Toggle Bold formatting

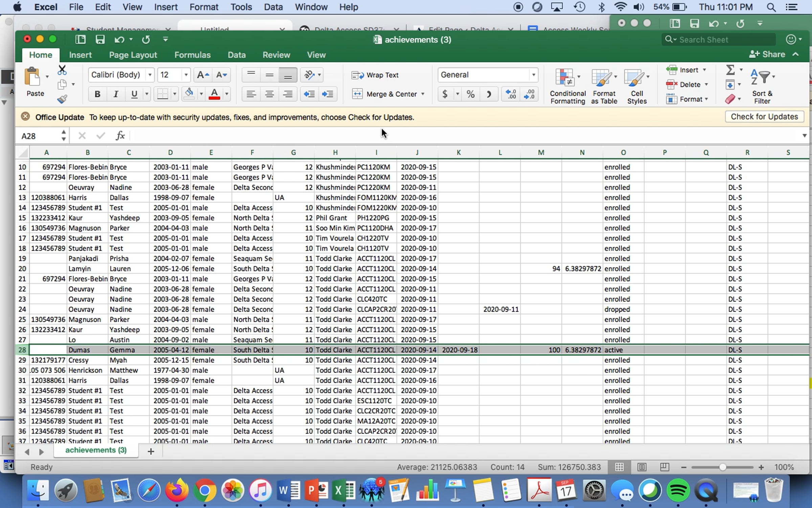tap(97, 94)
